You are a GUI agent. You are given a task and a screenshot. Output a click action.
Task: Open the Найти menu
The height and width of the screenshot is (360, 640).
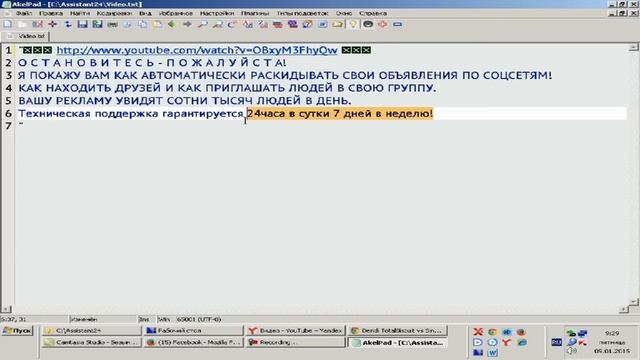(80, 13)
